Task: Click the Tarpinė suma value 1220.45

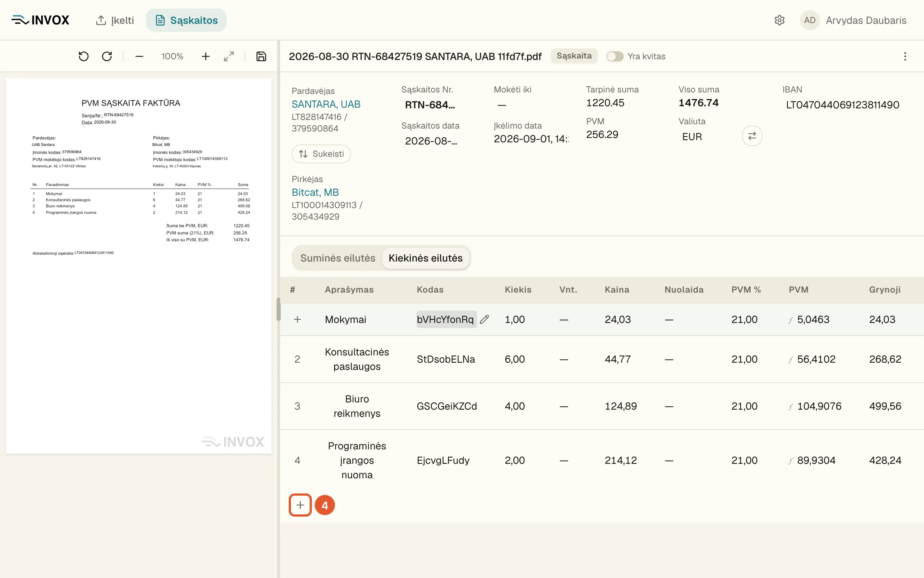Action: click(x=605, y=103)
